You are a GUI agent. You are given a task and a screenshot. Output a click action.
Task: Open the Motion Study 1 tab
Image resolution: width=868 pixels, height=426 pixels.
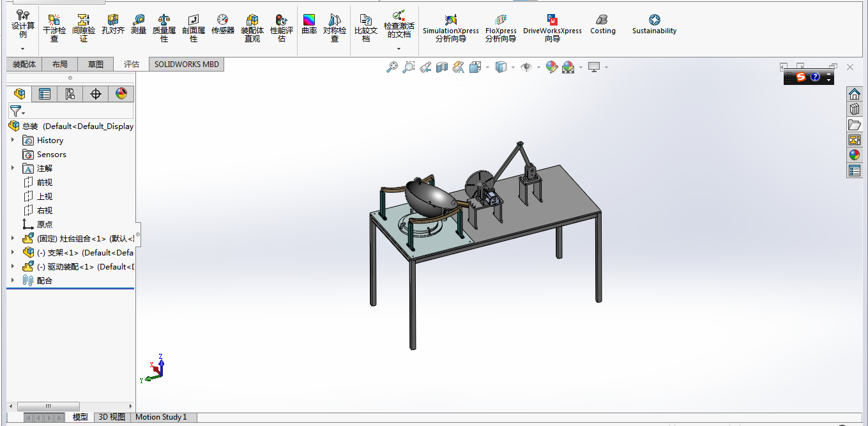coord(161,417)
